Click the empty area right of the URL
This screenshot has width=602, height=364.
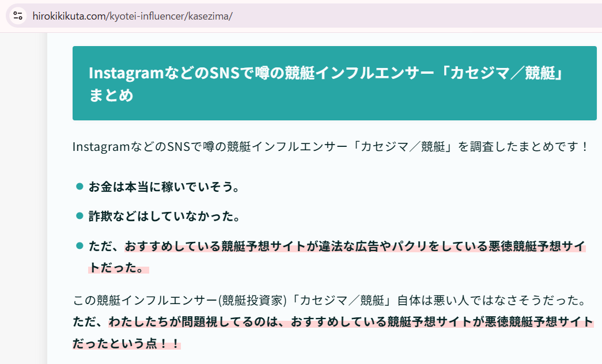click(x=415, y=16)
